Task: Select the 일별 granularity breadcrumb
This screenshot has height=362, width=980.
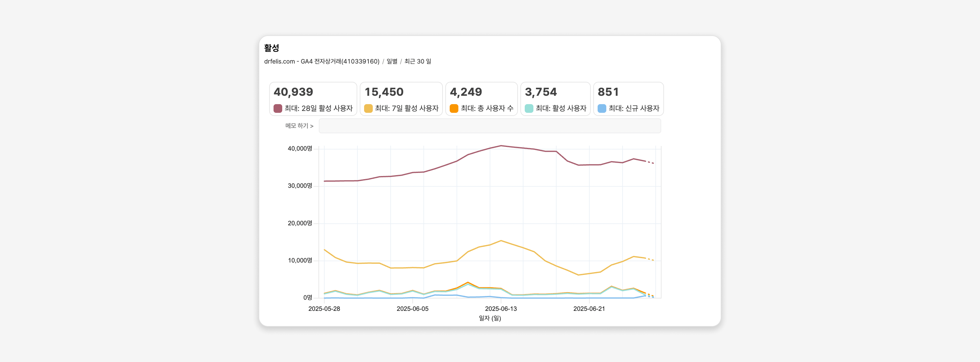Action: tap(392, 61)
